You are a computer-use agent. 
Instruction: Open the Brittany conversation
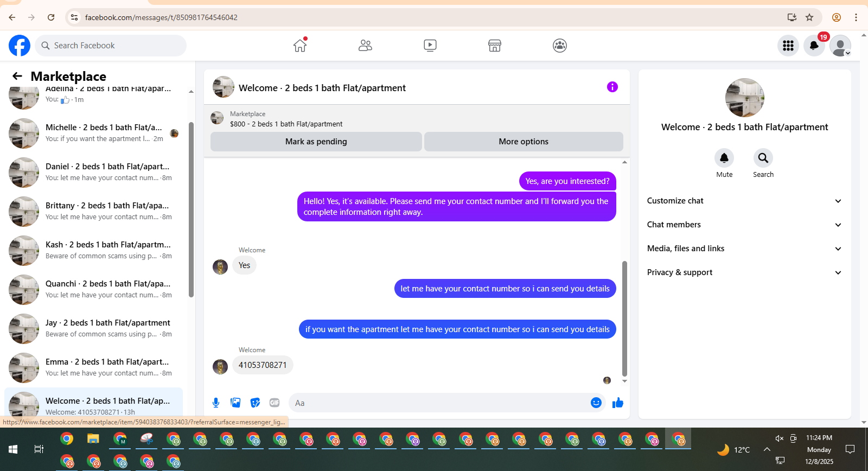(x=93, y=212)
